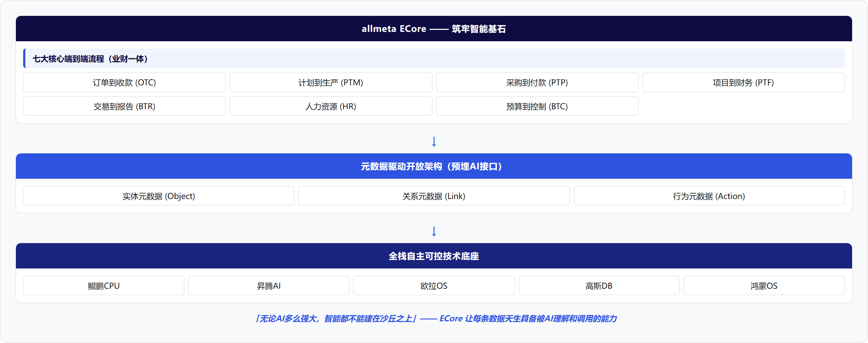Open the 计划到生产 (PTM) card
Viewport: 868px width, 343px height.
pyautogui.click(x=331, y=82)
